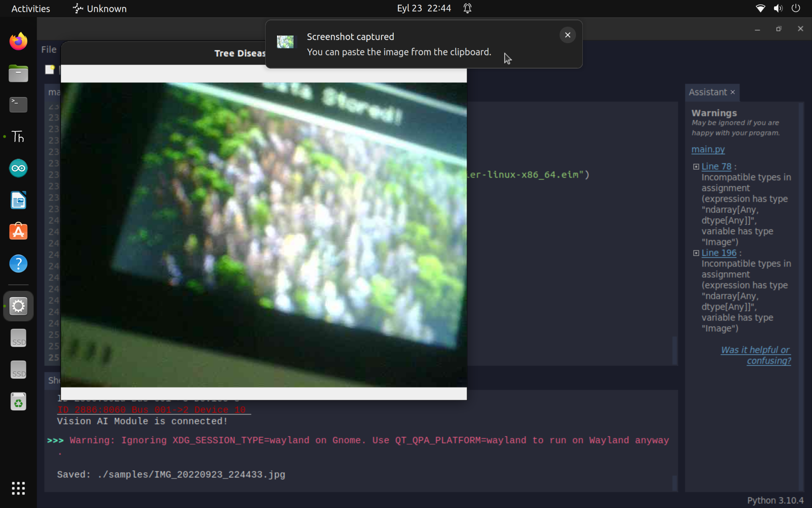Dismiss the Screenshot captured notification

point(568,35)
